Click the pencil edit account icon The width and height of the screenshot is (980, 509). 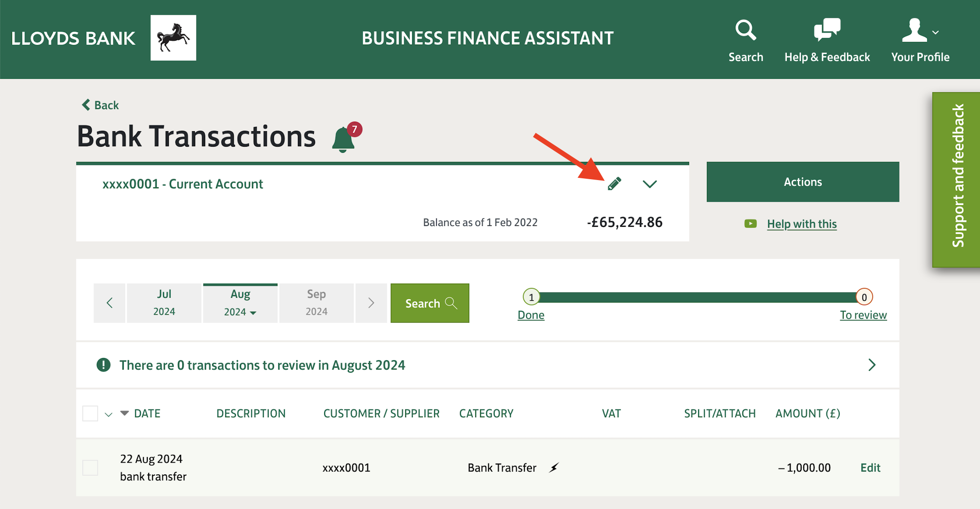coord(614,184)
